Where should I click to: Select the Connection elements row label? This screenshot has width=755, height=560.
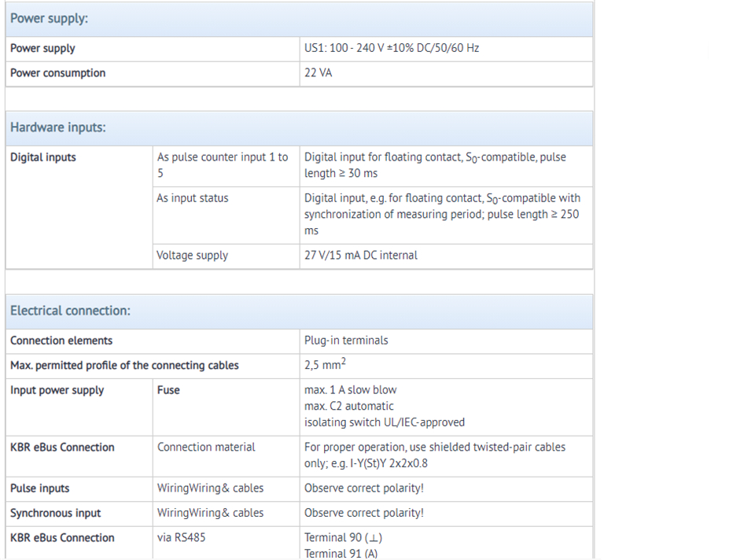click(x=61, y=341)
